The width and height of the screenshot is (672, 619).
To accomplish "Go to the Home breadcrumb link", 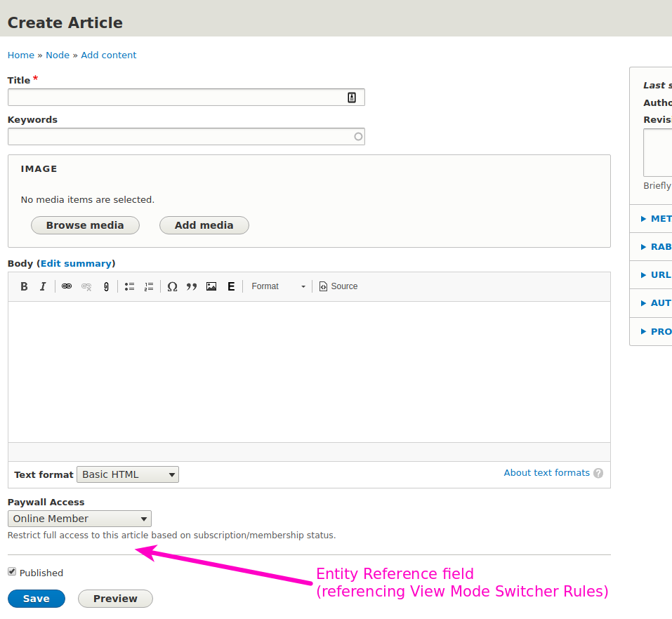I will click(x=20, y=55).
